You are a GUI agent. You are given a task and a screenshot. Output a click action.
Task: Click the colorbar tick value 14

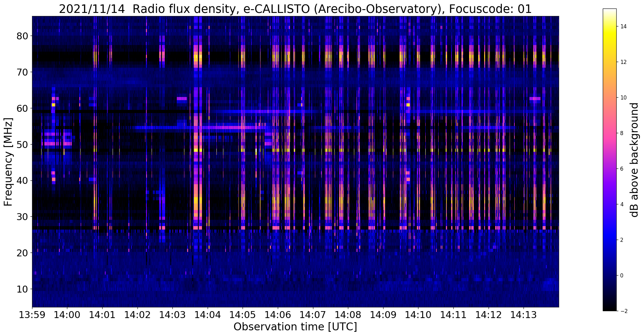(623, 26)
